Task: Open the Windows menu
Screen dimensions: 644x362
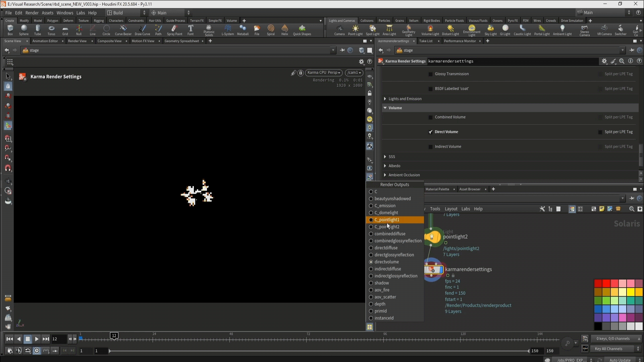Action: click(65, 13)
